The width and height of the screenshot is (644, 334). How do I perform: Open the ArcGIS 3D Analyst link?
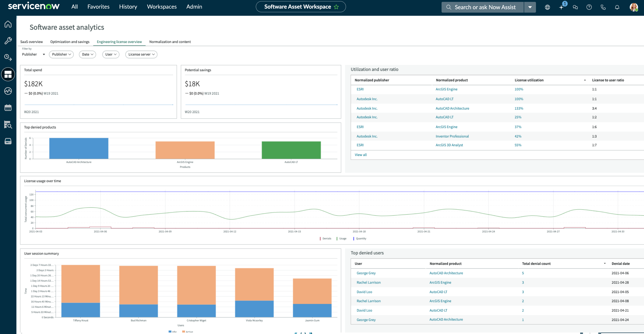[449, 145]
